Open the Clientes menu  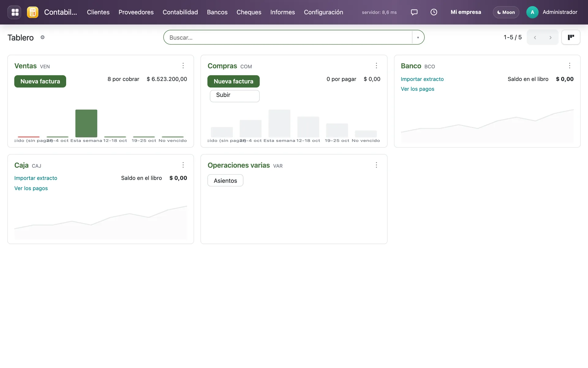[98, 12]
